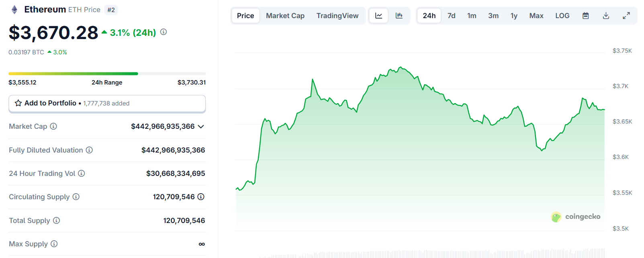The width and height of the screenshot is (644, 258).
Task: Click the Ethereum diamond logo icon
Action: (x=14, y=10)
